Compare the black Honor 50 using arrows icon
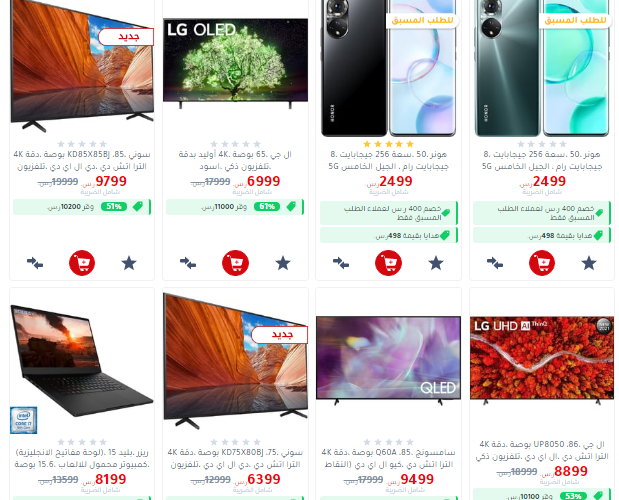The width and height of the screenshot is (619, 500). [x=341, y=263]
